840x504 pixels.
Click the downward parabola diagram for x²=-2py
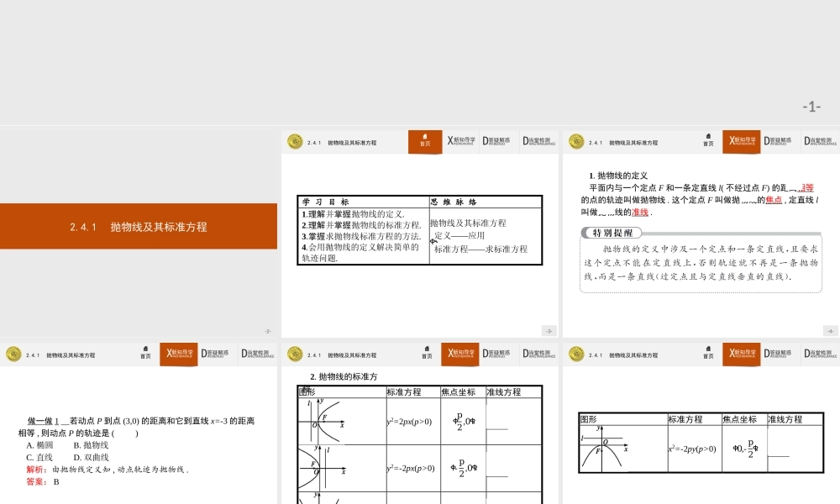(604, 449)
